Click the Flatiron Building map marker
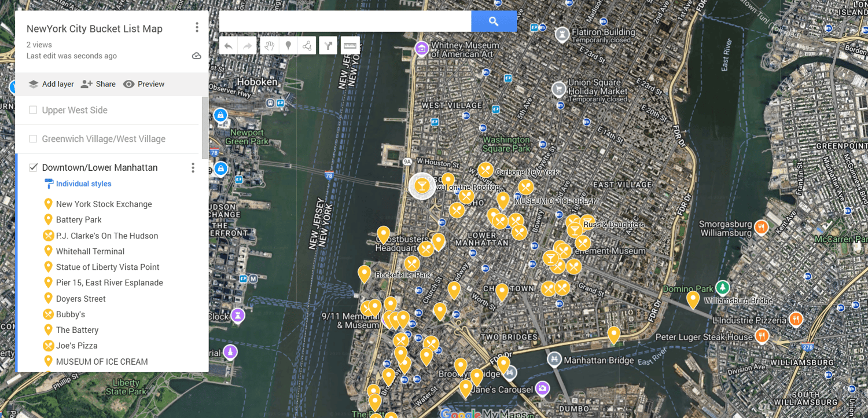This screenshot has width=868, height=418. click(x=561, y=35)
